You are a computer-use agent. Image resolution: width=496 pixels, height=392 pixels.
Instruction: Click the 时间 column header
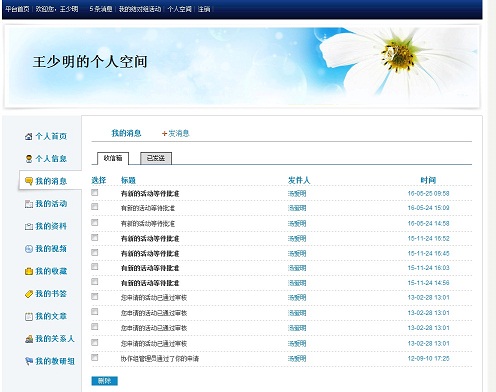tap(428, 180)
